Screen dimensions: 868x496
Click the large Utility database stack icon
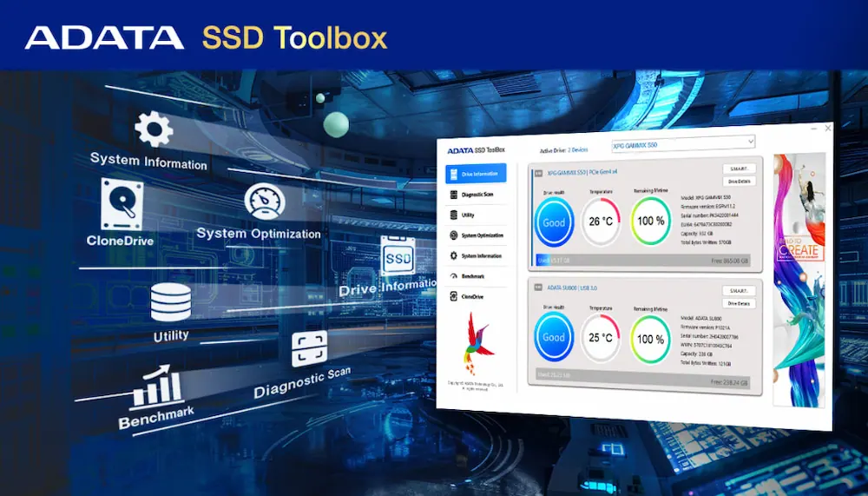click(170, 303)
